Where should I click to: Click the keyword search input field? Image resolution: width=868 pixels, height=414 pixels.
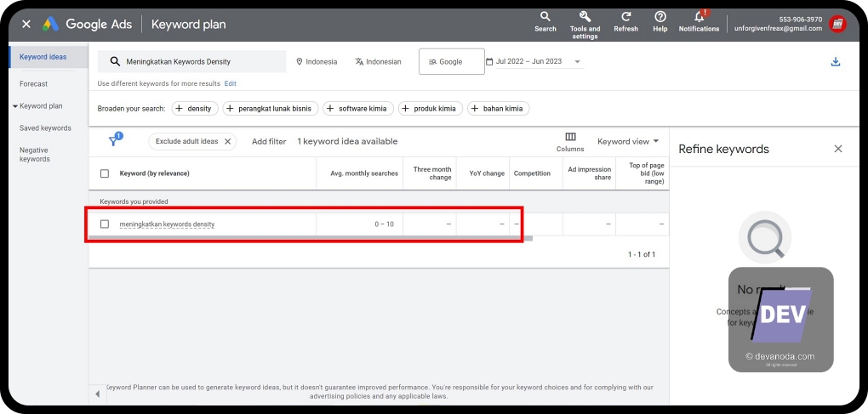(192, 61)
